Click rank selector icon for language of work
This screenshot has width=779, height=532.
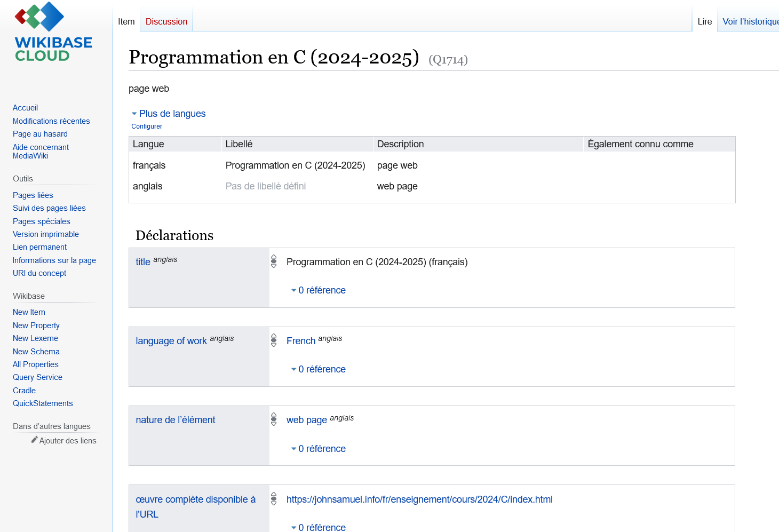[x=274, y=340]
